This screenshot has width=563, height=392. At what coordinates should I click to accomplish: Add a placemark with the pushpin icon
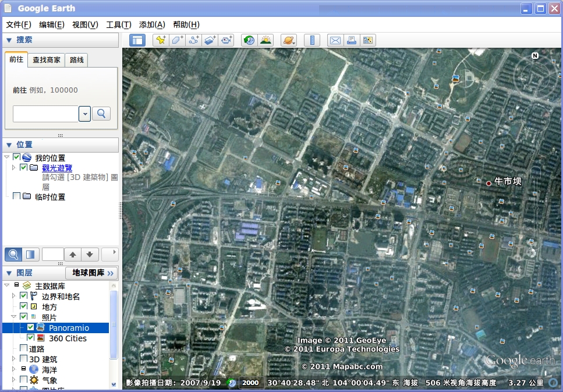click(x=161, y=40)
